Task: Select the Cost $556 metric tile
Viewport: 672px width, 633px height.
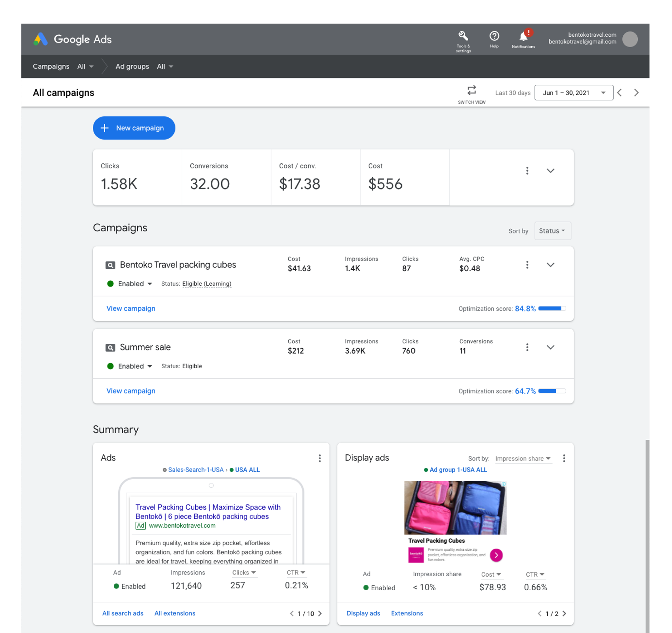Action: tap(405, 178)
